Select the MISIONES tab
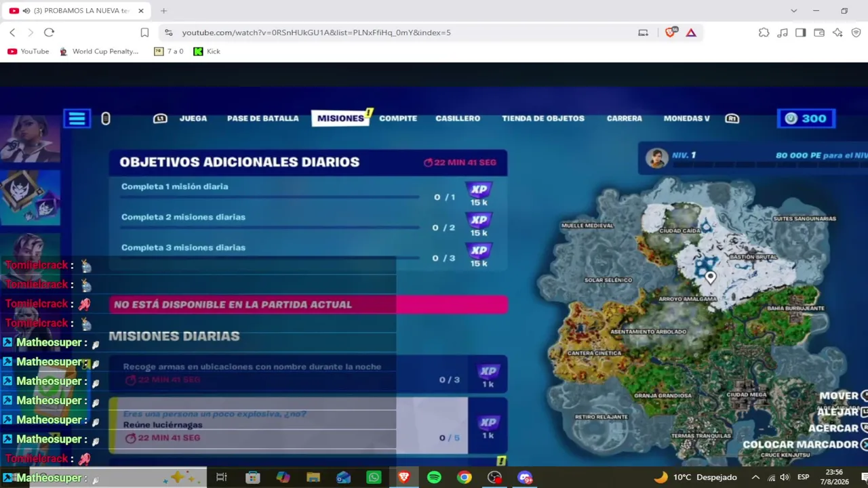Screen dimensions: 868x488 coord(340,119)
